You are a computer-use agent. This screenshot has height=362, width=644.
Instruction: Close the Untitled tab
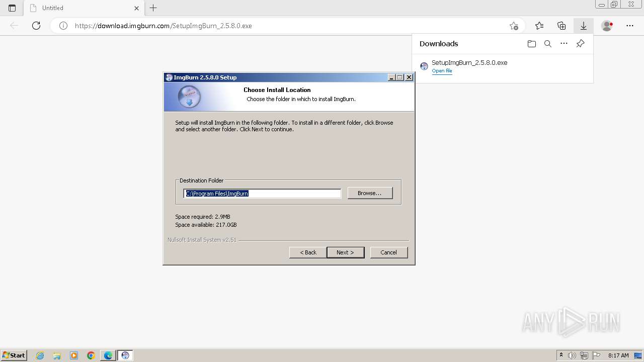[x=136, y=8]
